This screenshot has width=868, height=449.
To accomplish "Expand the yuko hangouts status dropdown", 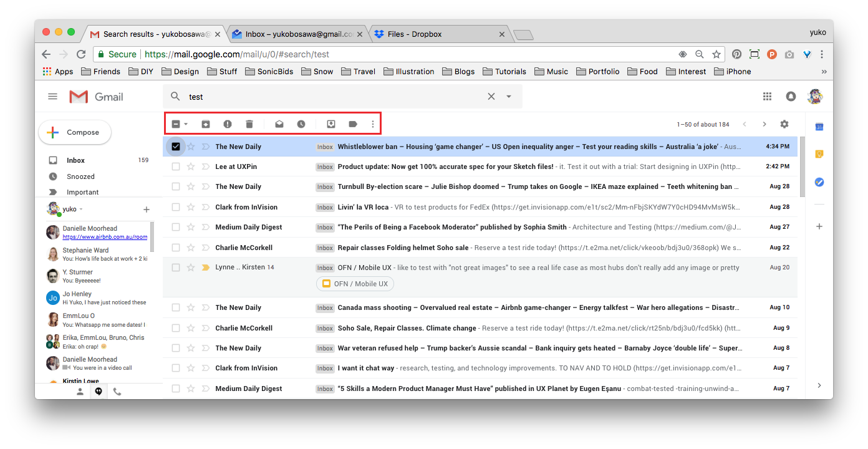I will point(81,210).
